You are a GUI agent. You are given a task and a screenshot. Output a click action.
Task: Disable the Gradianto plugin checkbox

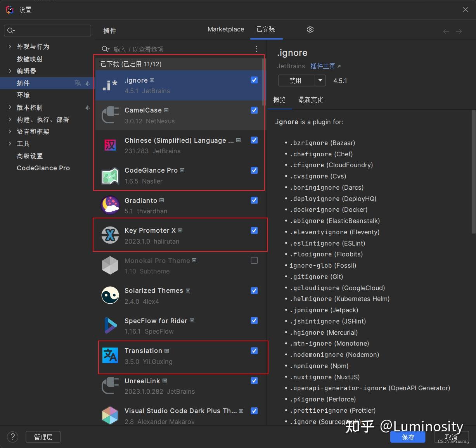click(x=254, y=200)
